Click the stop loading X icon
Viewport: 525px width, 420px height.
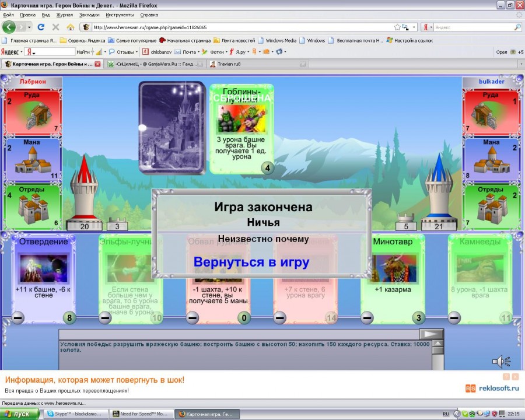(x=56, y=27)
